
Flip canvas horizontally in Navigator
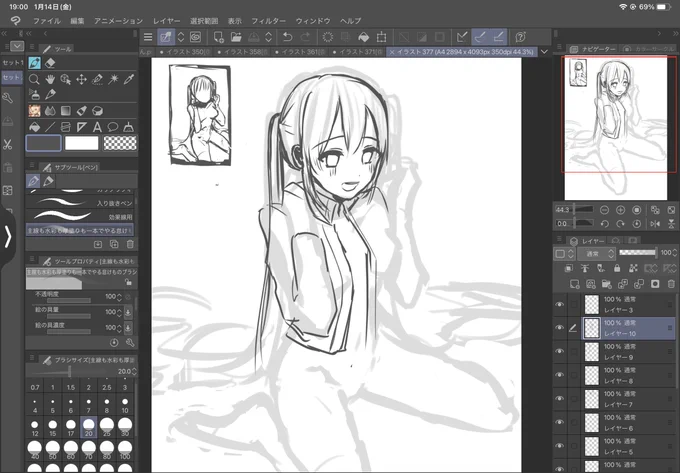[655, 224]
